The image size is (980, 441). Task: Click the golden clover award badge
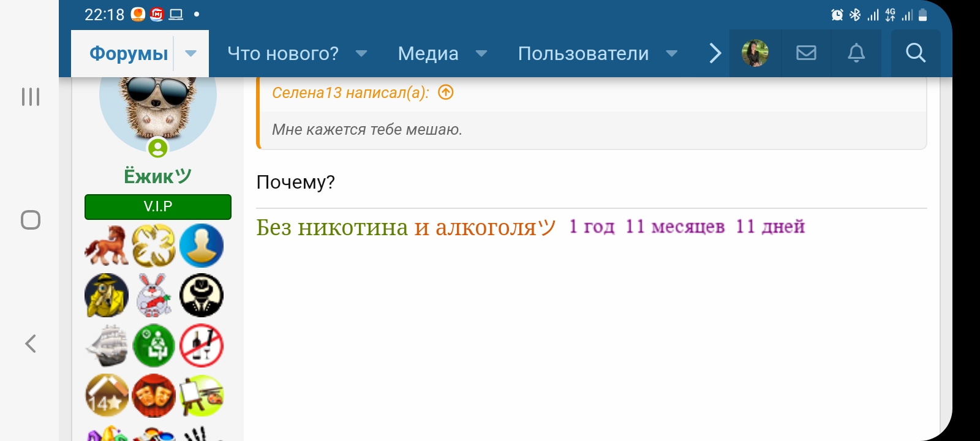point(154,246)
